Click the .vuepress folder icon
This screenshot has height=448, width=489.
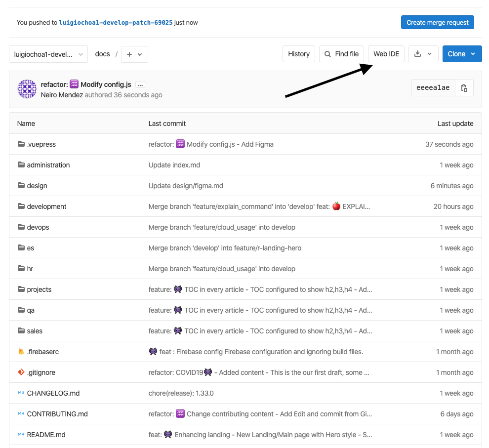21,144
